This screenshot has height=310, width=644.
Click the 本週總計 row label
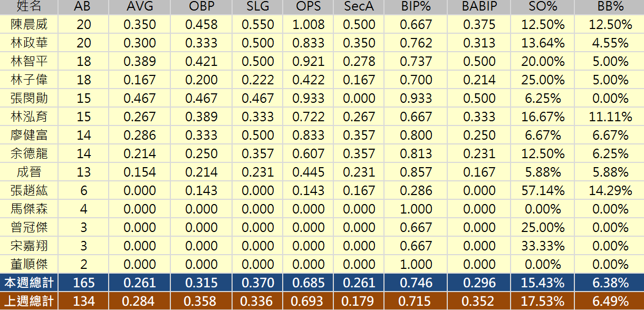click(x=29, y=283)
